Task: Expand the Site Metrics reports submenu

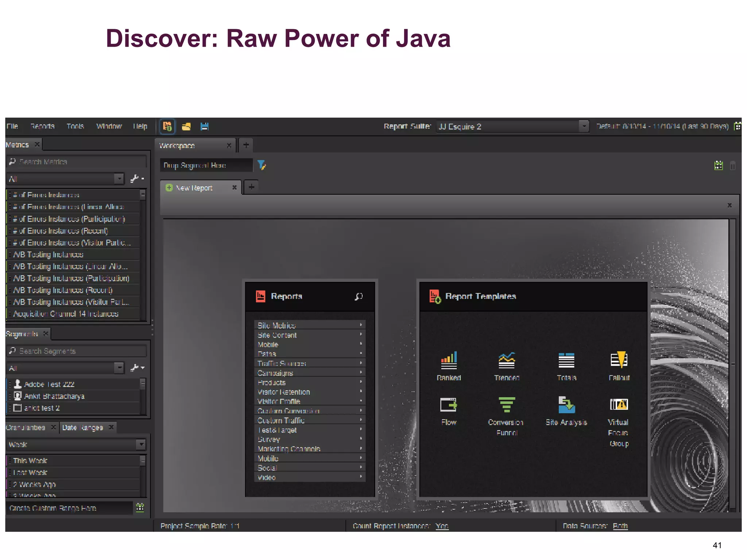Action: click(x=310, y=325)
